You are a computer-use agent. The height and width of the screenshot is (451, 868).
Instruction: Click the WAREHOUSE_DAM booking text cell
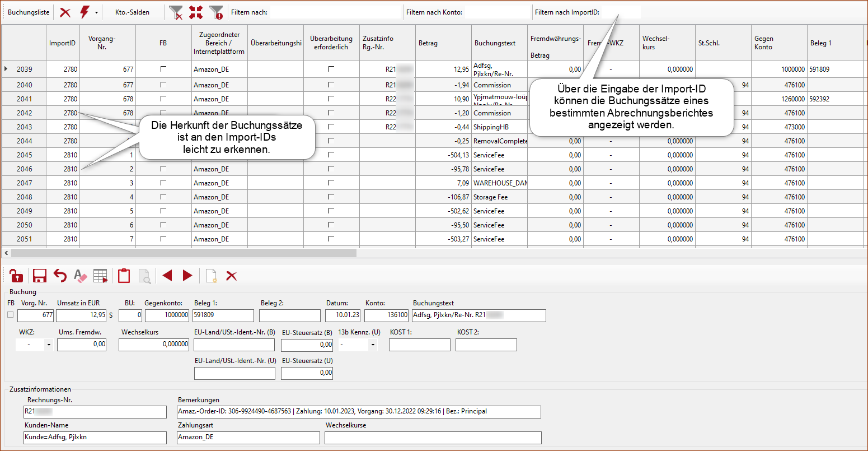tap(499, 183)
